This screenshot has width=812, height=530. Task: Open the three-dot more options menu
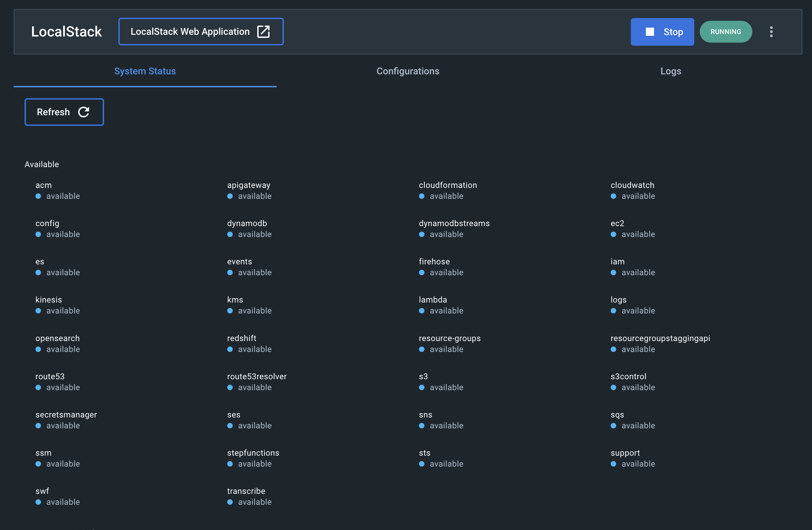tap(771, 32)
